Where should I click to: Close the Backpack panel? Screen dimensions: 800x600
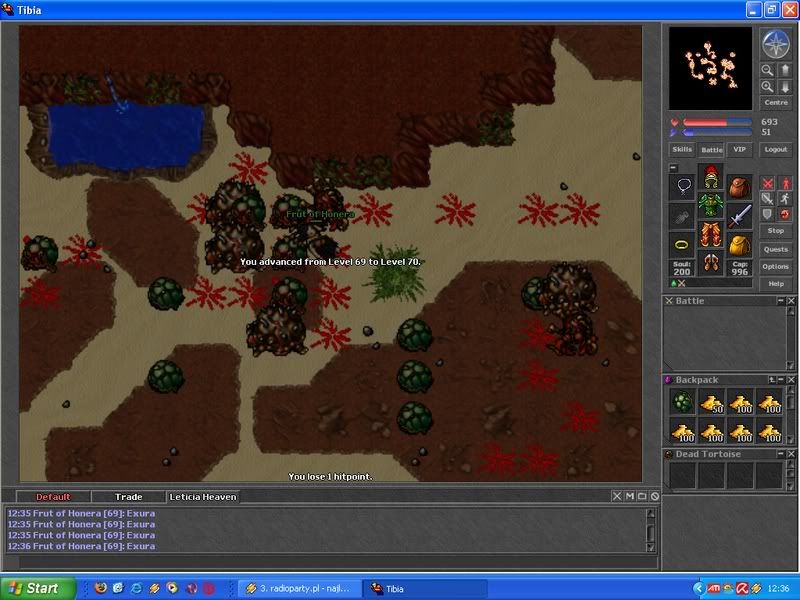(x=791, y=380)
